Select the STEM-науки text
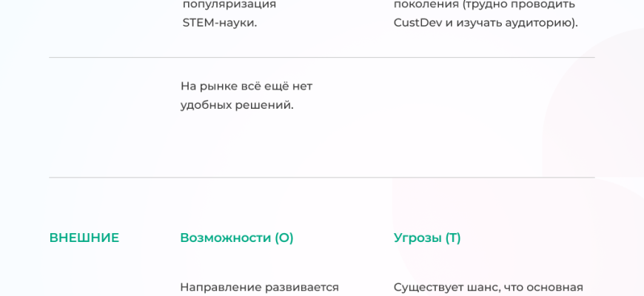The image size is (644, 296). [x=220, y=22]
